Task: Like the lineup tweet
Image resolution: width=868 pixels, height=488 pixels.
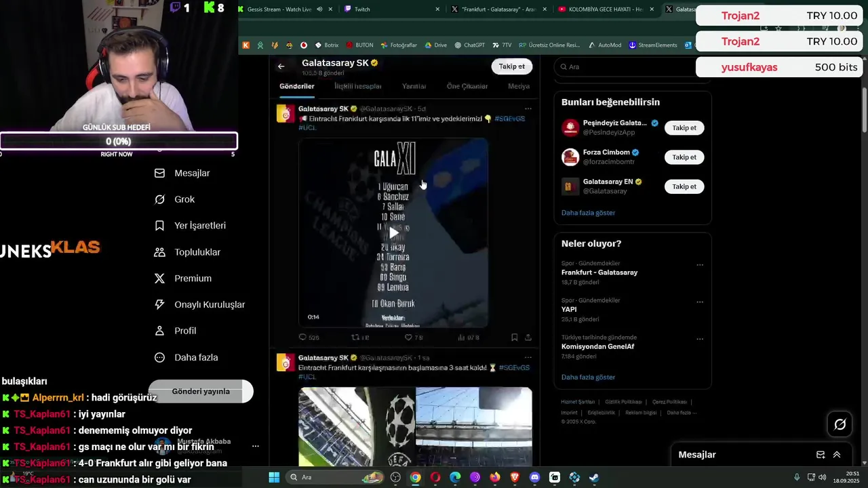Action: point(414,337)
